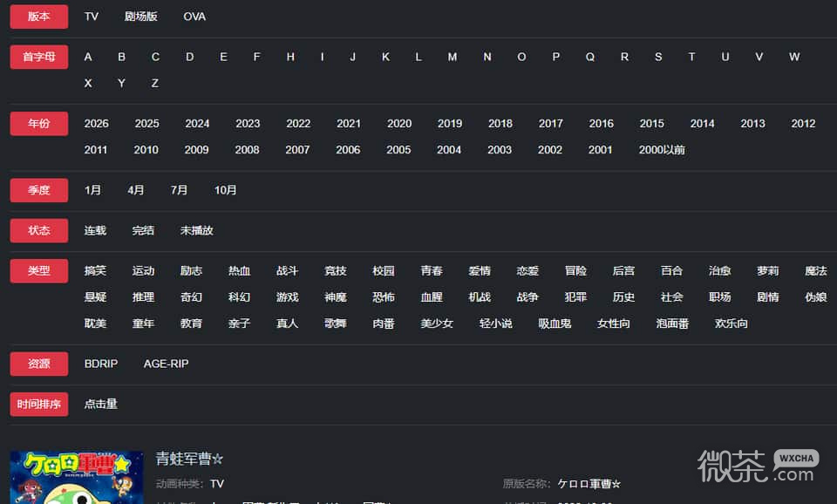
Task: Choose the 悬疑 genre
Action: click(95, 296)
